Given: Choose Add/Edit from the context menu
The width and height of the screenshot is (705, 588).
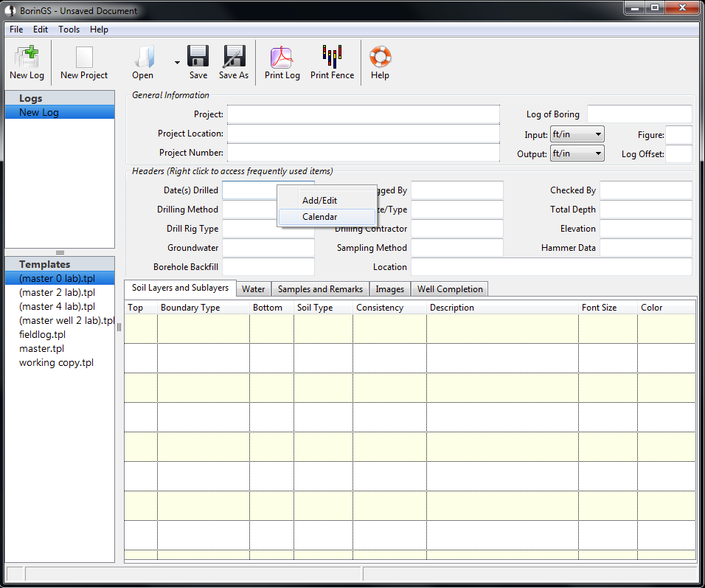Looking at the screenshot, I should point(327,200).
